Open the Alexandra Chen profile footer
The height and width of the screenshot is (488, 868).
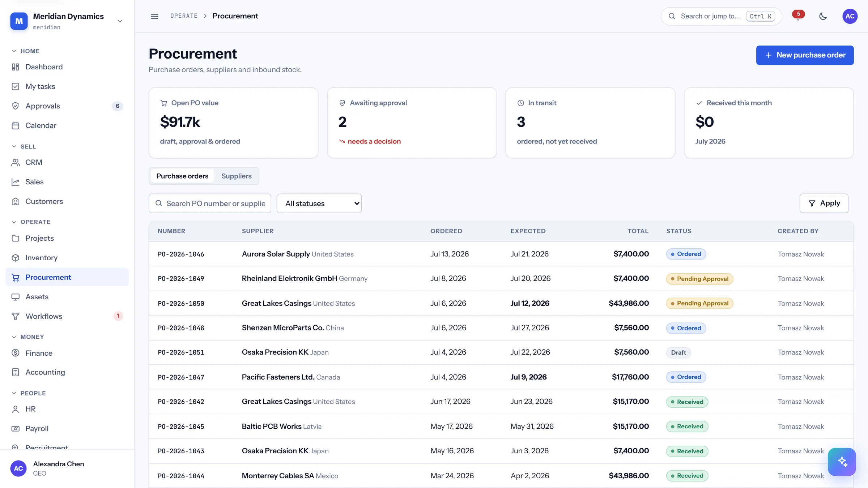tap(67, 468)
